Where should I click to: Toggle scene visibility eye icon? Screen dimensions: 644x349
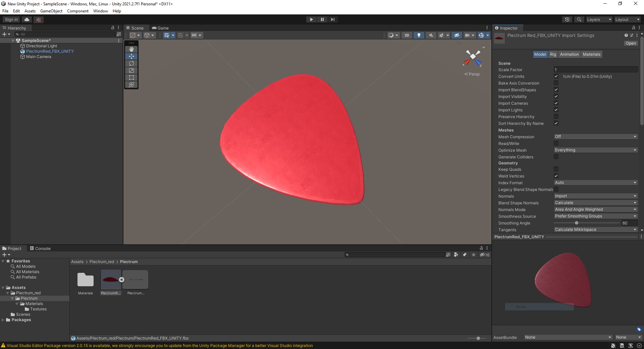[x=457, y=35]
